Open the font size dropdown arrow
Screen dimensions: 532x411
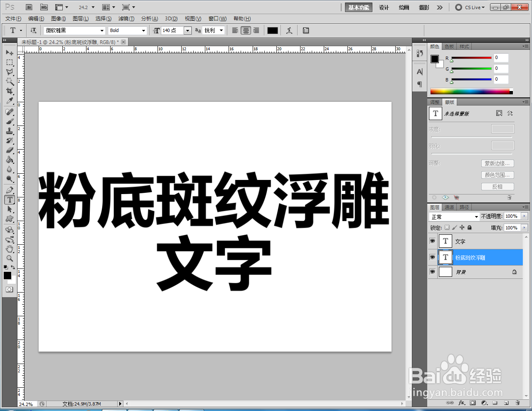(187, 30)
